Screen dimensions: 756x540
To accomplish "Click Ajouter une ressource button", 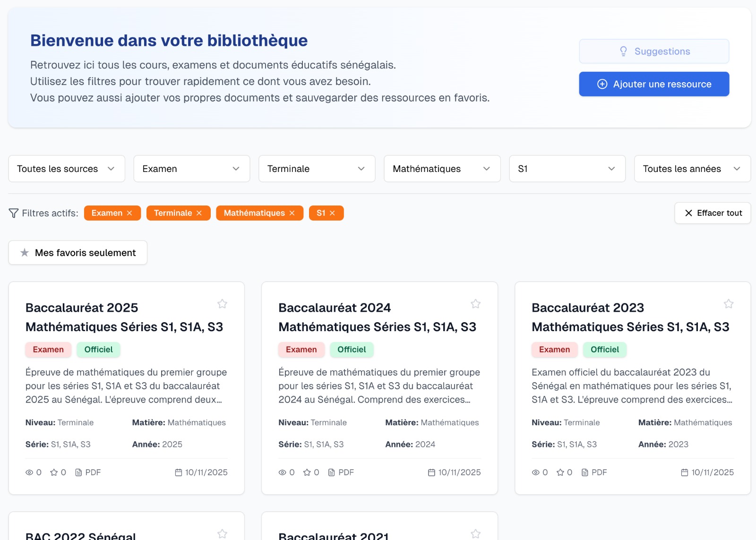I will tap(654, 84).
